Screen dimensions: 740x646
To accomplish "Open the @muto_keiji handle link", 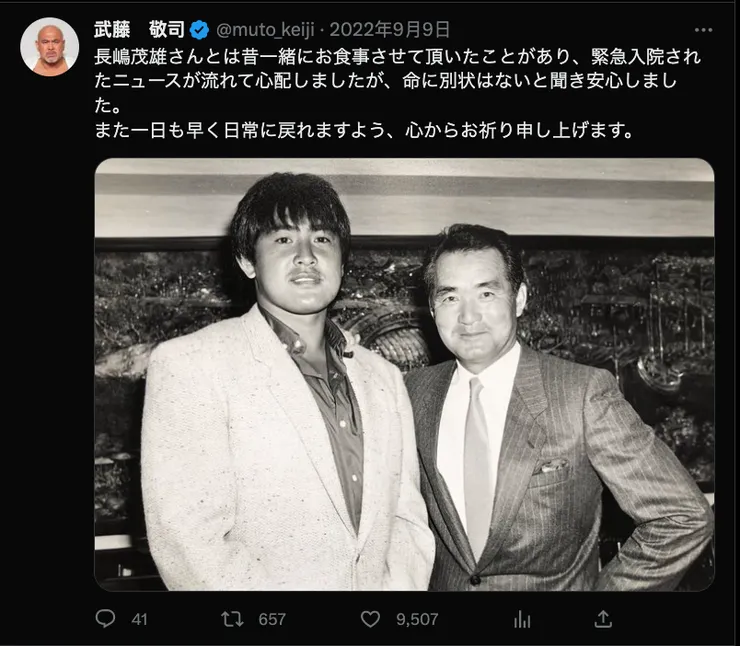I will (x=265, y=30).
